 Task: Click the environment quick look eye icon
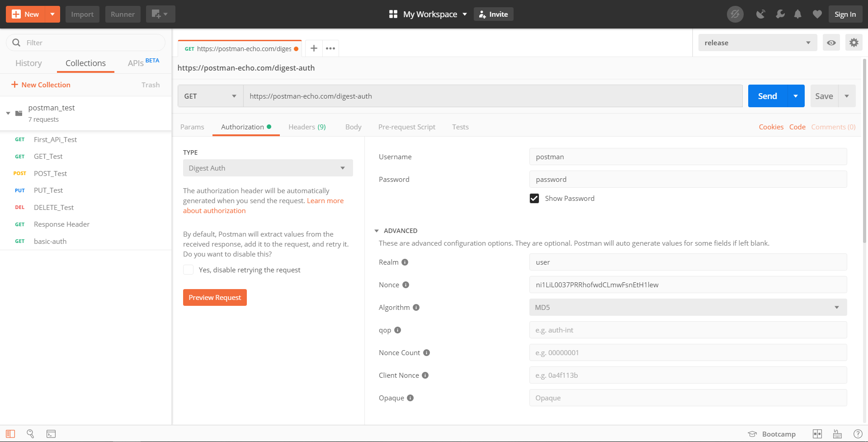[831, 43]
